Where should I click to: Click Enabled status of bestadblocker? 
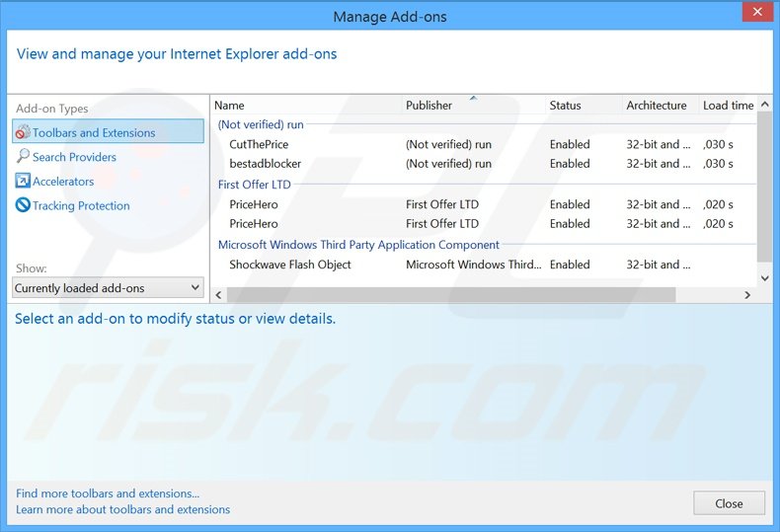pos(570,164)
